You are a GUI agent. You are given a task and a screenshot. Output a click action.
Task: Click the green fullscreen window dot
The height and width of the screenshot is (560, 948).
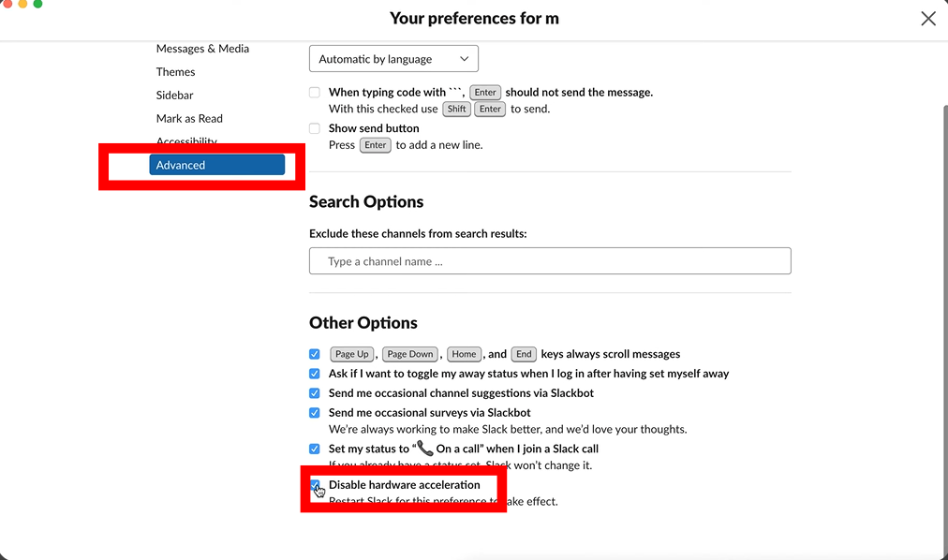[38, 4]
